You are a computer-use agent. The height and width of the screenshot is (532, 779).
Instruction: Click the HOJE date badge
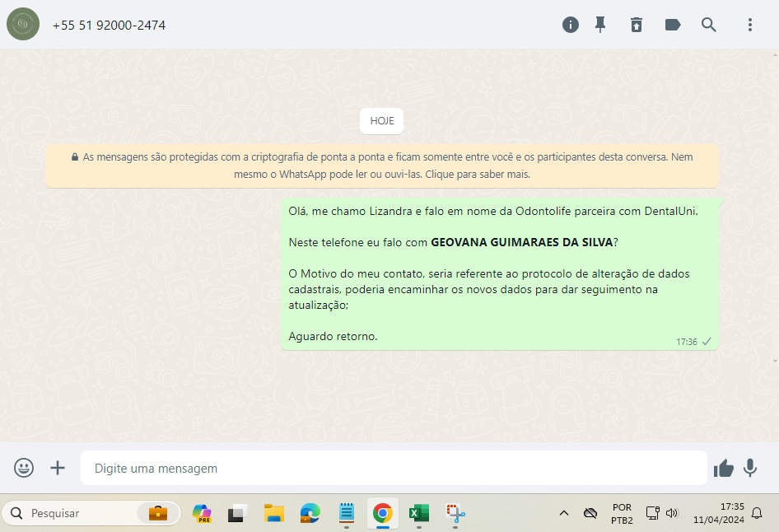click(x=381, y=121)
